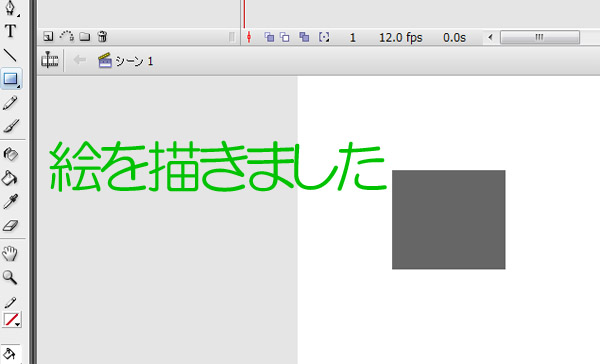The height and width of the screenshot is (364, 600).
Task: Click the シーン 1 scene label
Action: coord(134,61)
